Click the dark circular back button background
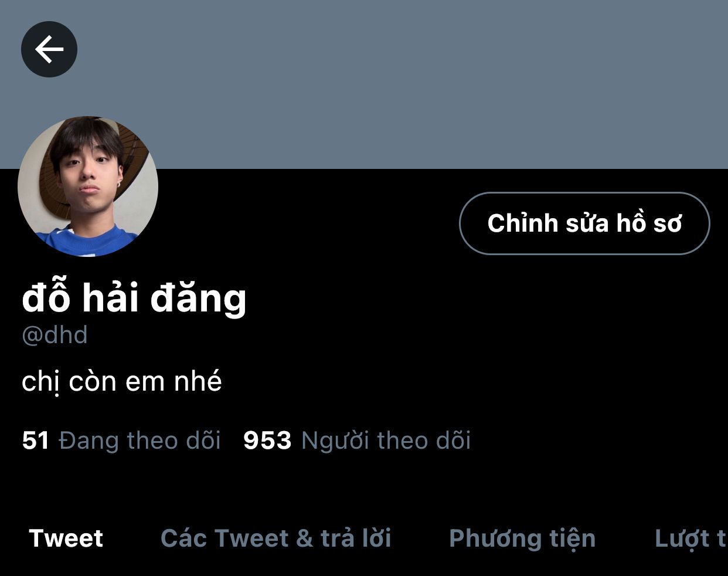The height and width of the screenshot is (576, 728). click(x=49, y=49)
